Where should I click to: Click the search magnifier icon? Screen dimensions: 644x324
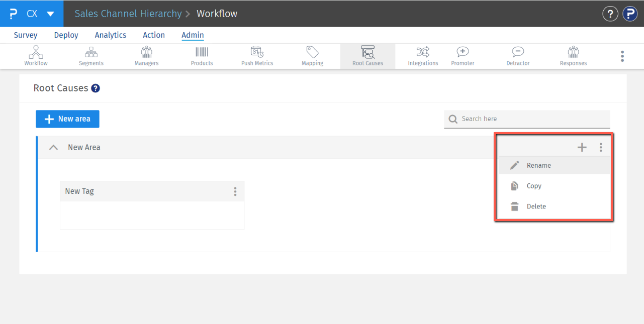tap(453, 119)
